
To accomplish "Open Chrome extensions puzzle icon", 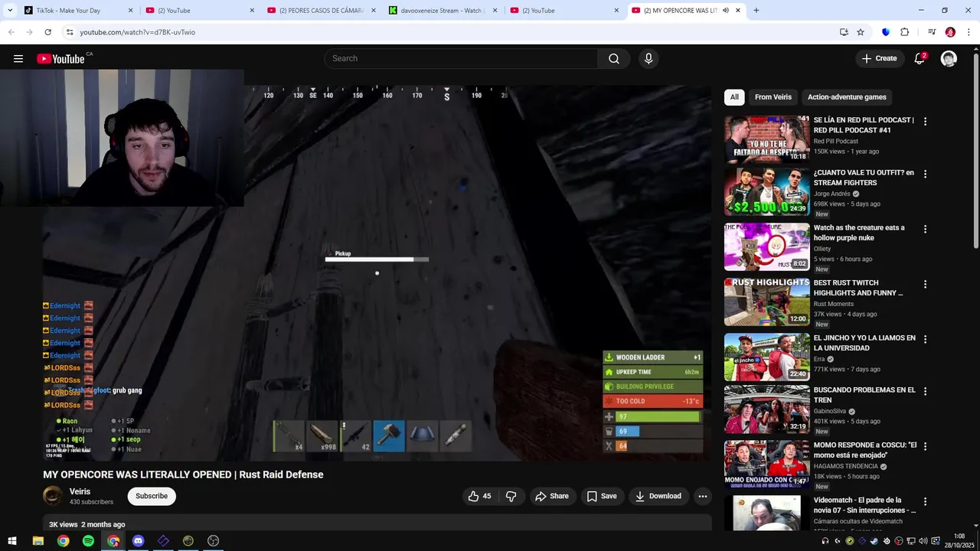I will [x=904, y=32].
